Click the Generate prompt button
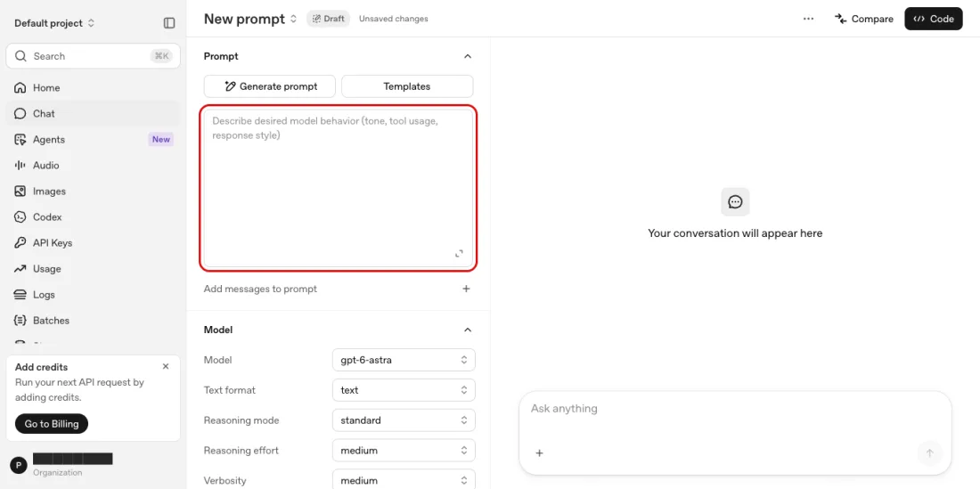This screenshot has width=980, height=489. pos(270,86)
